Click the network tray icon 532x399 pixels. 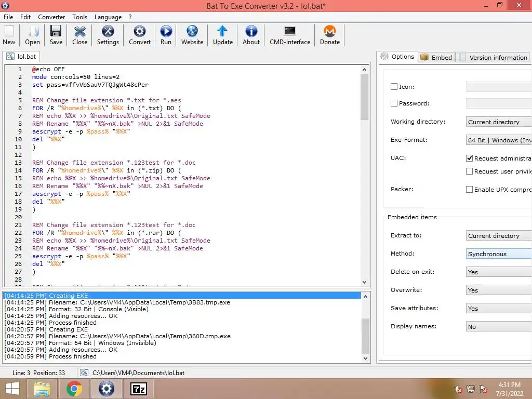[x=471, y=389]
